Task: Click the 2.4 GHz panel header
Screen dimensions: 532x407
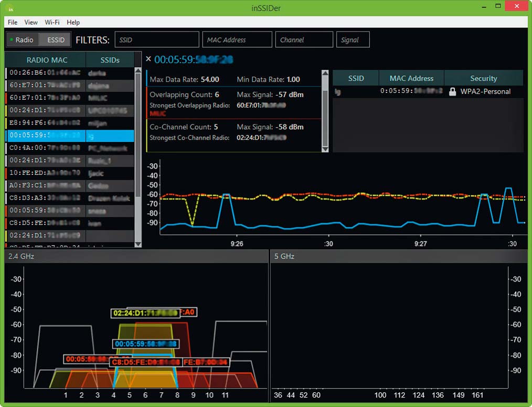Action: [136, 256]
